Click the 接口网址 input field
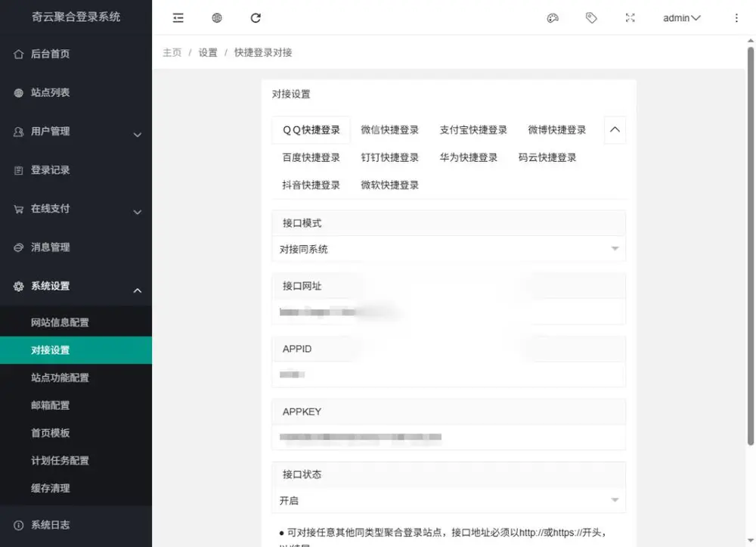This screenshot has height=547, width=756. (448, 312)
